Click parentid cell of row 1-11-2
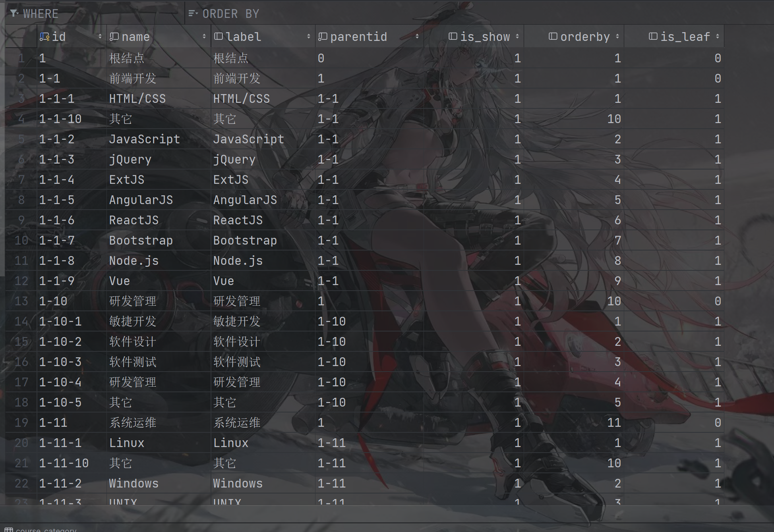This screenshot has height=532, width=774. click(369, 484)
